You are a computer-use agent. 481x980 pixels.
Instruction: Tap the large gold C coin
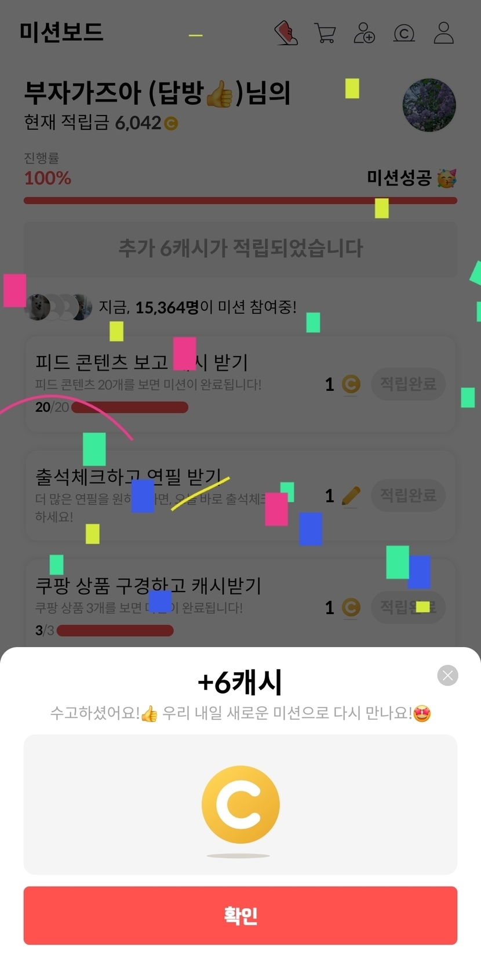coord(240,804)
